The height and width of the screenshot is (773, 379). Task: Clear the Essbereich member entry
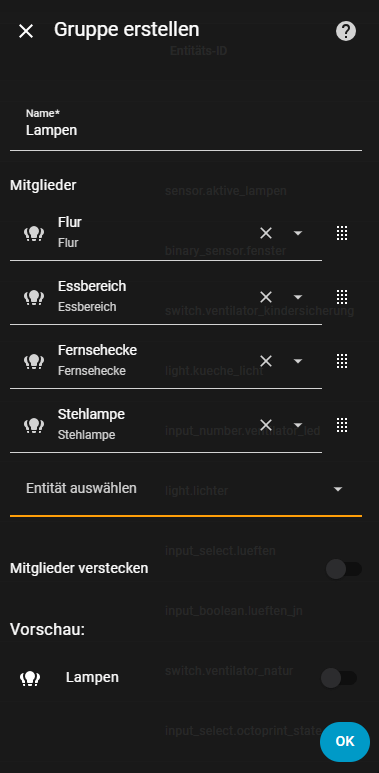pos(266,297)
